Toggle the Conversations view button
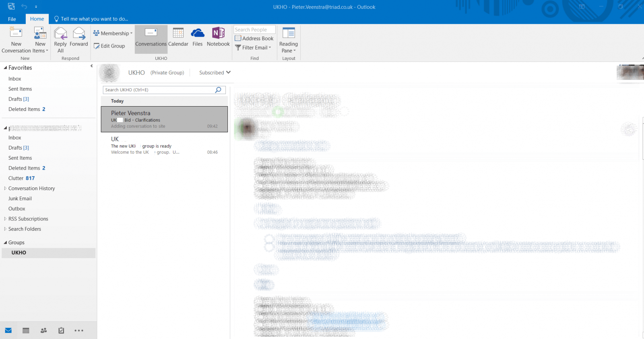This screenshot has height=339, width=644. 151,39
